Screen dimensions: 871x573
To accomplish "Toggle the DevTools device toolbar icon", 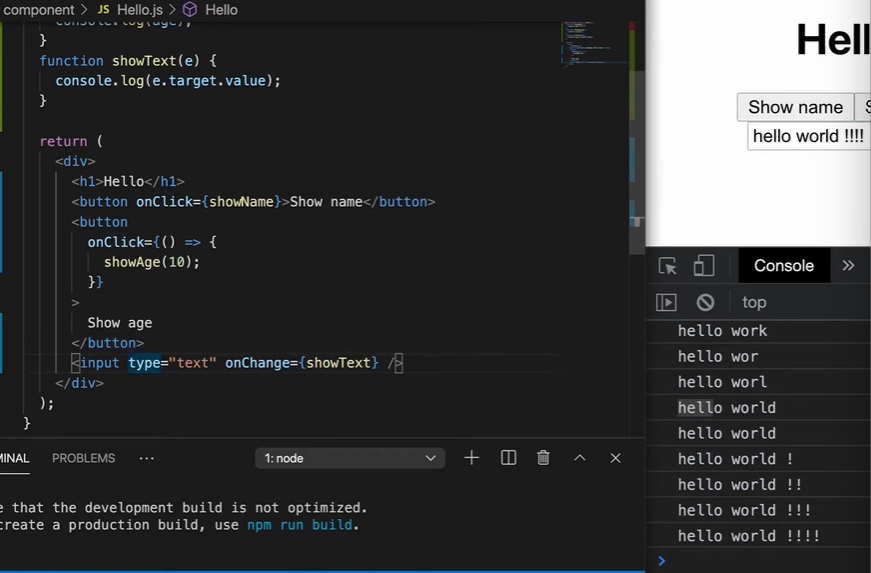I will tap(704, 266).
